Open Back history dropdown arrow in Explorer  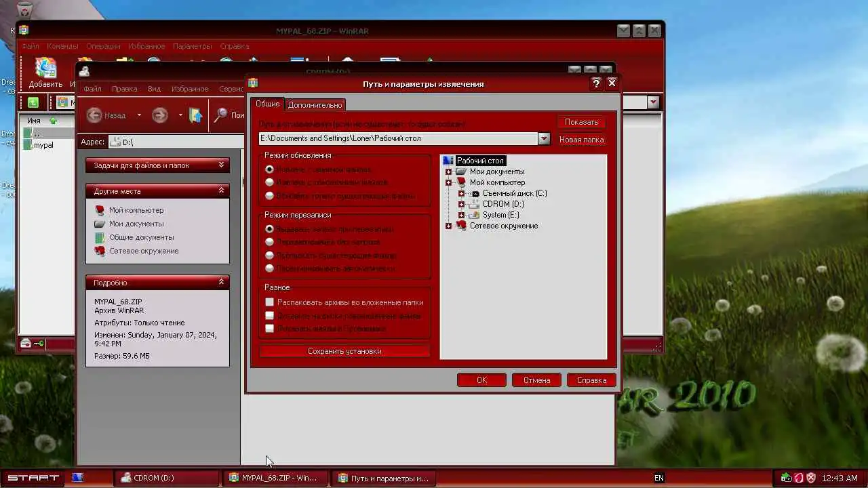[x=139, y=115]
